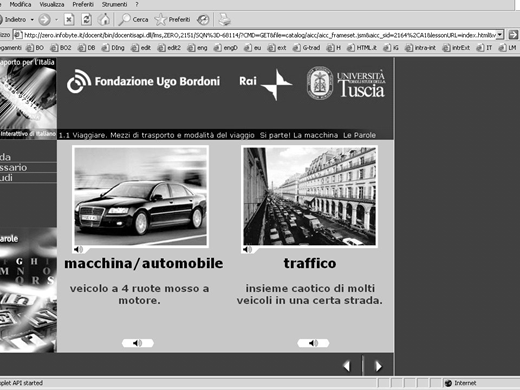Open the intrExt bookmark link

pos(456,48)
